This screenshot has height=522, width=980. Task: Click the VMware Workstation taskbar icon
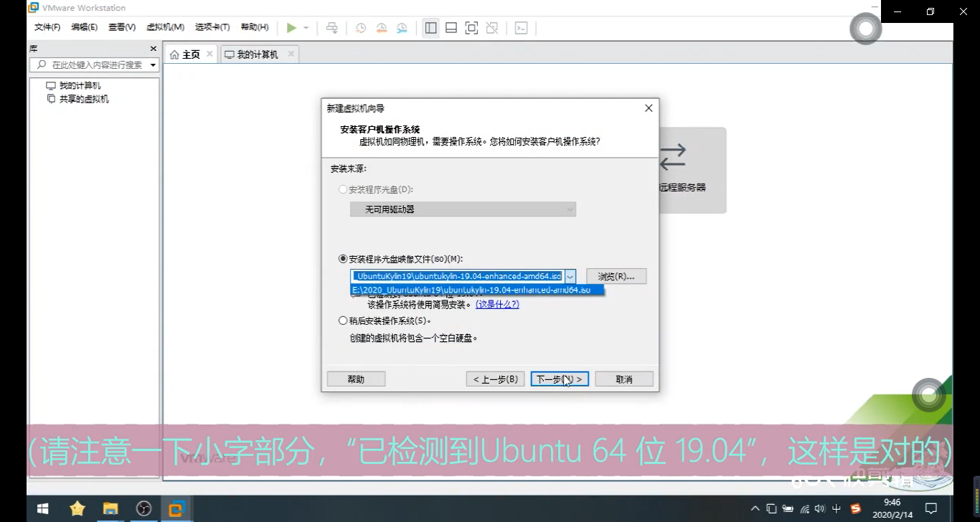click(176, 508)
